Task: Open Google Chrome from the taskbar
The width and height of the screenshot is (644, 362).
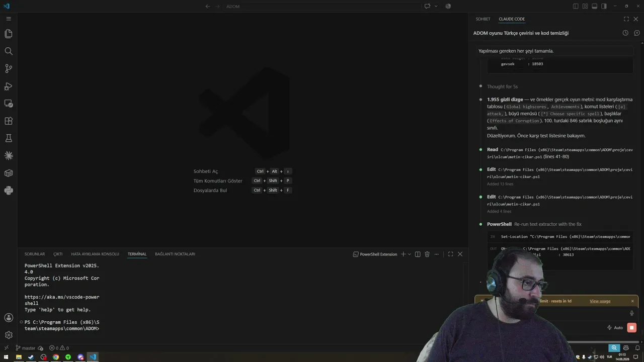Action: [56, 357]
